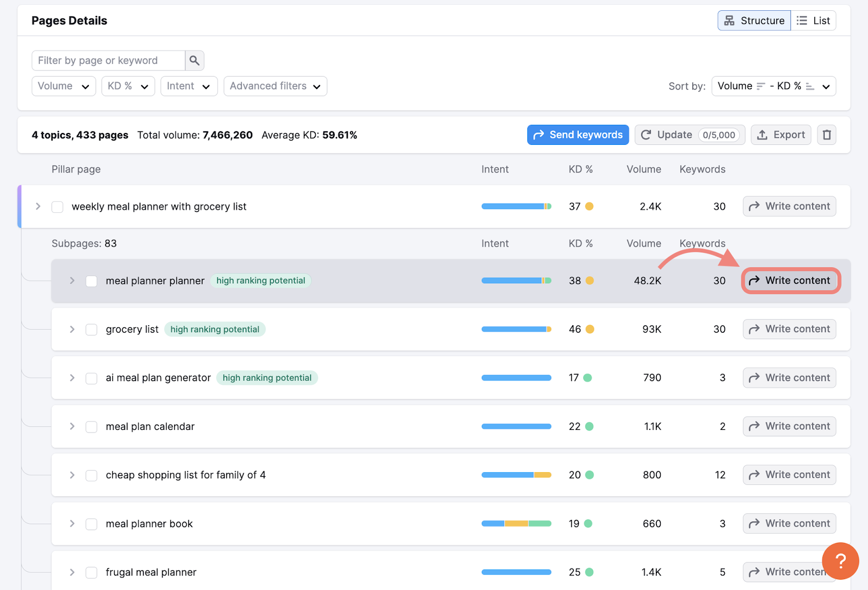The image size is (868, 590).
Task: Open the Volume filter dropdown
Action: [x=63, y=86]
